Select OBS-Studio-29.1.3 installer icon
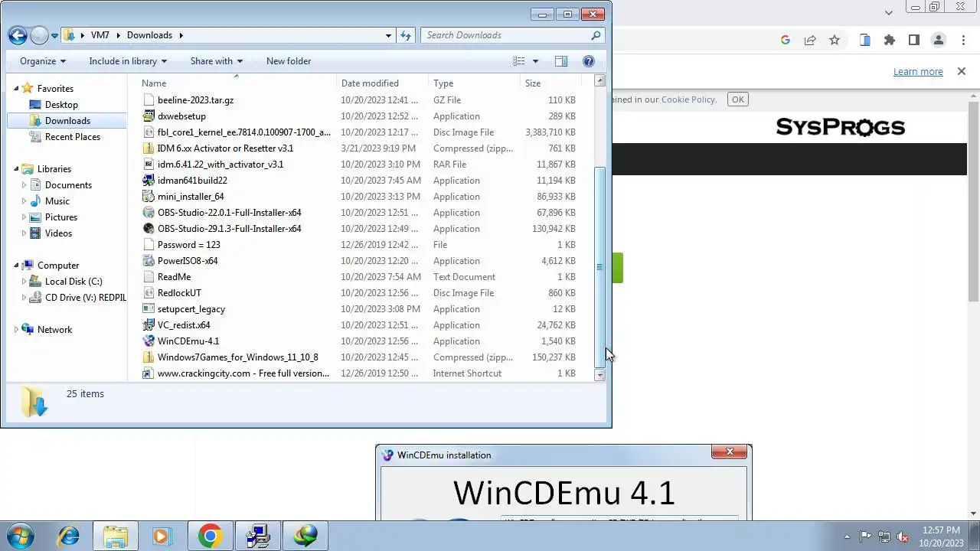980x551 pixels. 149,229
